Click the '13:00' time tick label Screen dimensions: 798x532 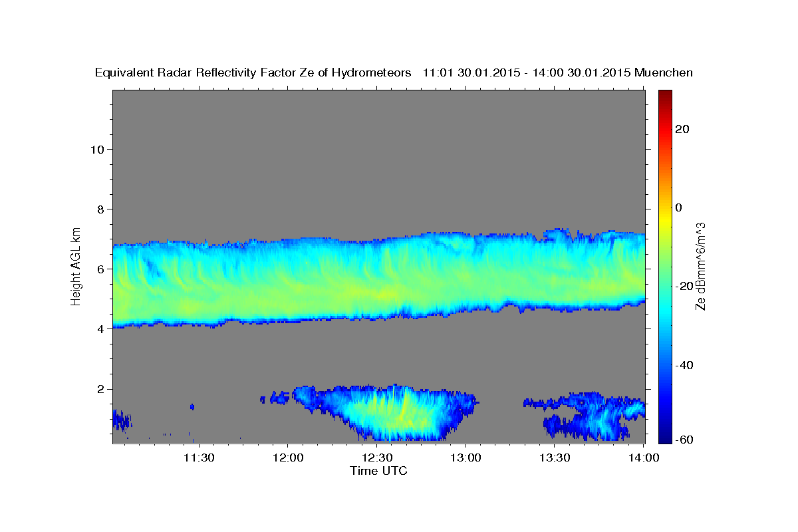[x=465, y=458]
